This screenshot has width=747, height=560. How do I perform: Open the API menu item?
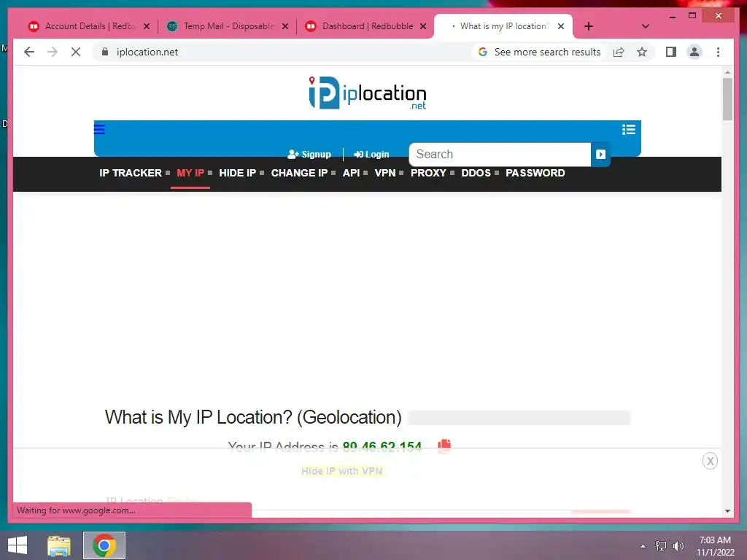(351, 173)
